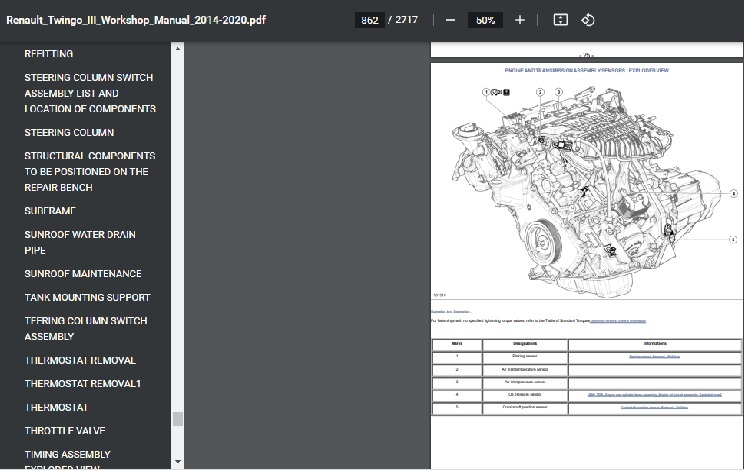
Task: Open the THROTTLE VALVE bookmark
Action: 65,431
